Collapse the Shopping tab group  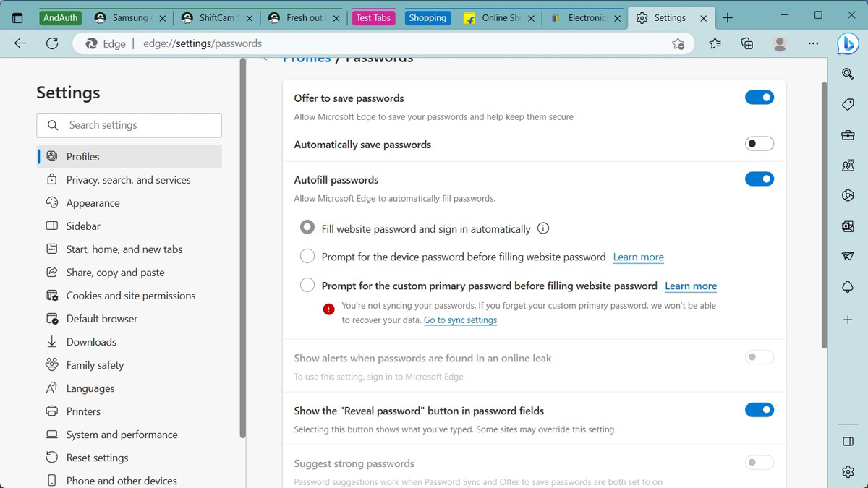427,18
